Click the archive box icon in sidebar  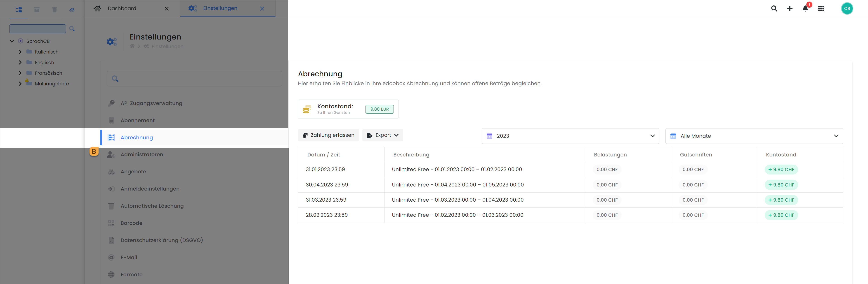37,10
